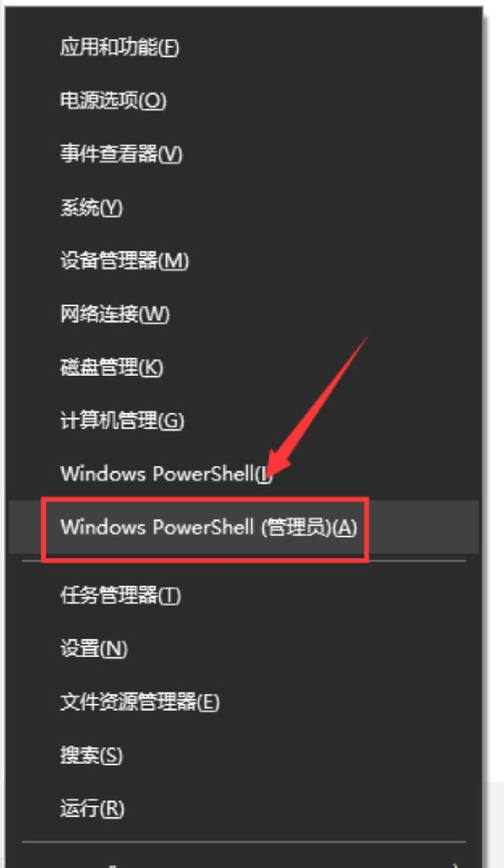The image size is (504, 868).
Task: Open 文件资源管理器(E)
Action: [244, 702]
